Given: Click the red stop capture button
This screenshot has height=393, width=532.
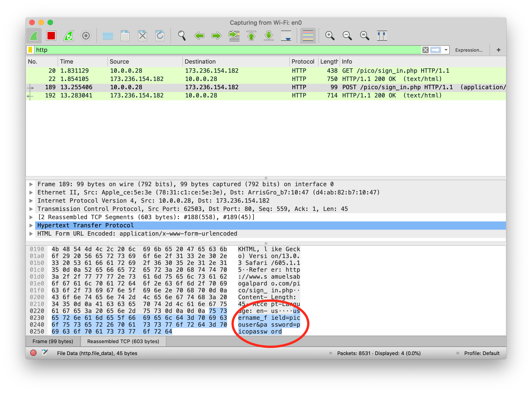Looking at the screenshot, I should pos(51,36).
